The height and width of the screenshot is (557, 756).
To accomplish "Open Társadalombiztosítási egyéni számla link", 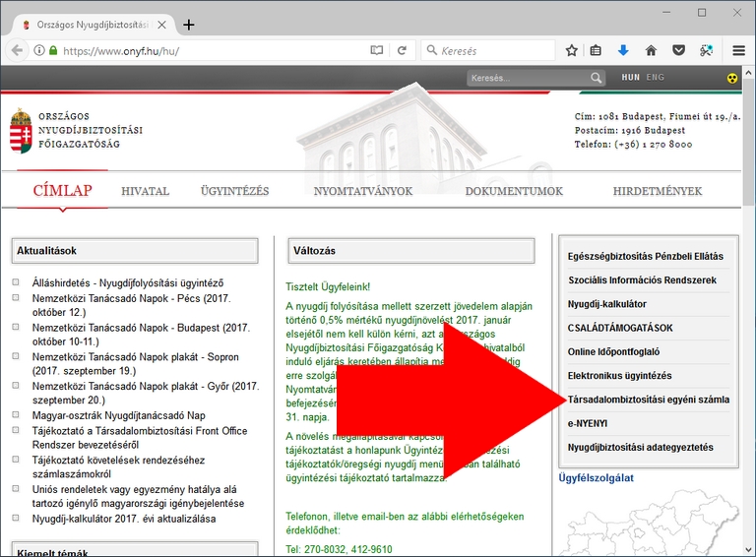I will pos(649,400).
